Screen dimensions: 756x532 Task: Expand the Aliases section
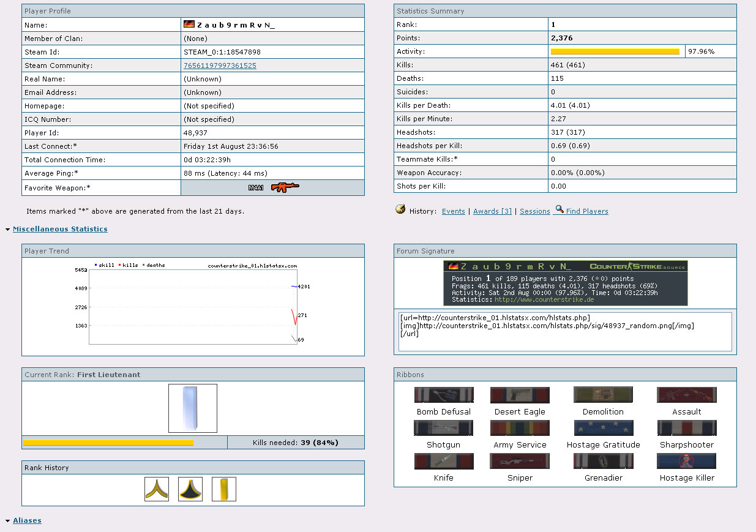(27, 520)
